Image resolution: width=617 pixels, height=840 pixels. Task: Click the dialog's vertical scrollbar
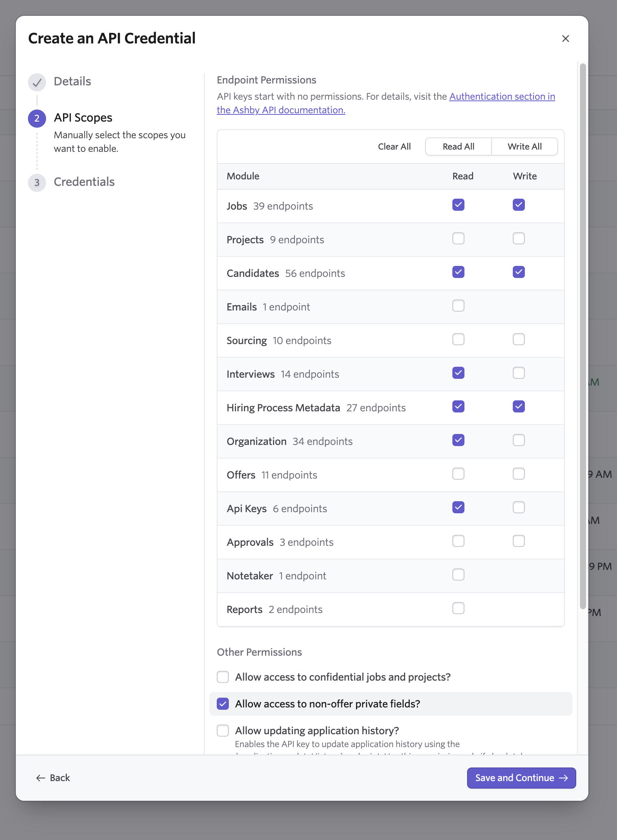(x=583, y=336)
